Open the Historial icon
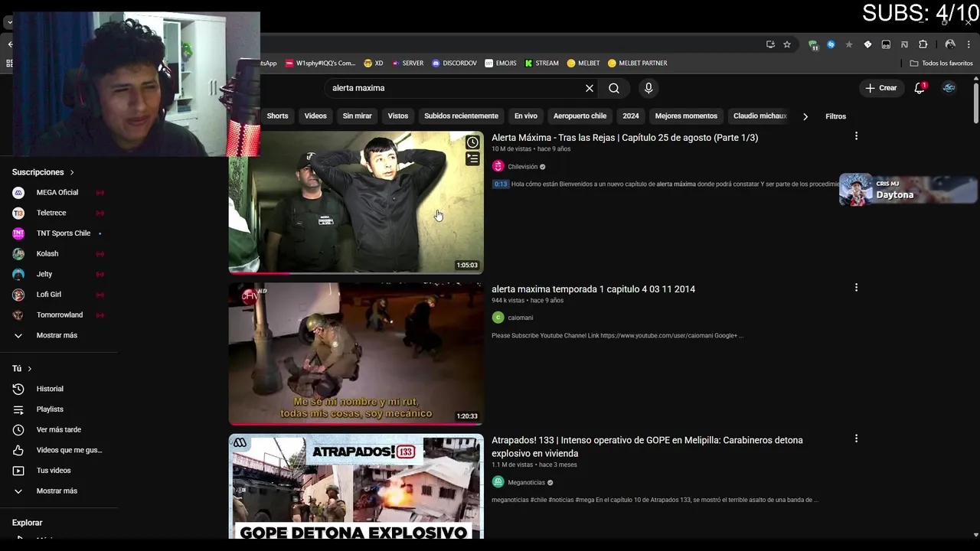 pos(18,389)
